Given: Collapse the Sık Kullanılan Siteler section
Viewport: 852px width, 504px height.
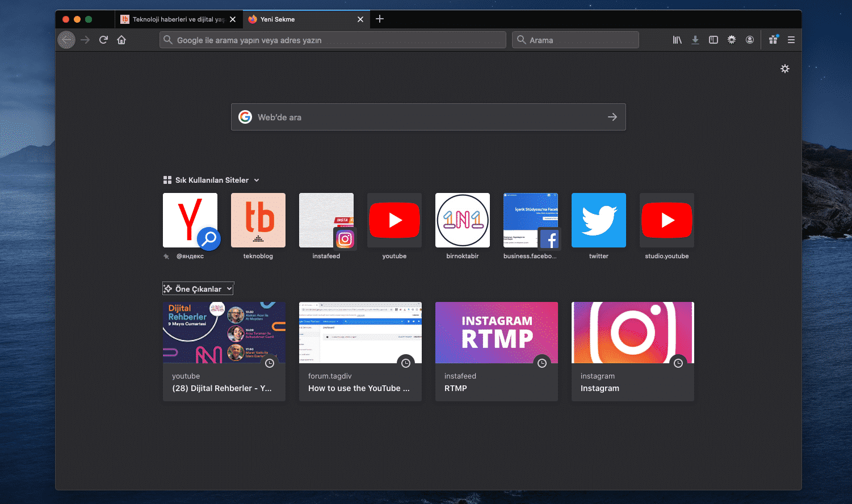Looking at the screenshot, I should [211, 180].
